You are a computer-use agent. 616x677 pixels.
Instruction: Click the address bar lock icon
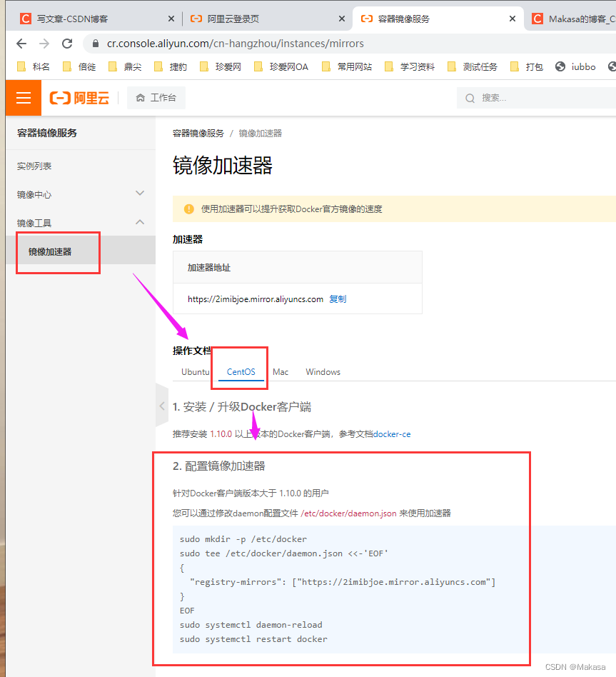[x=96, y=44]
